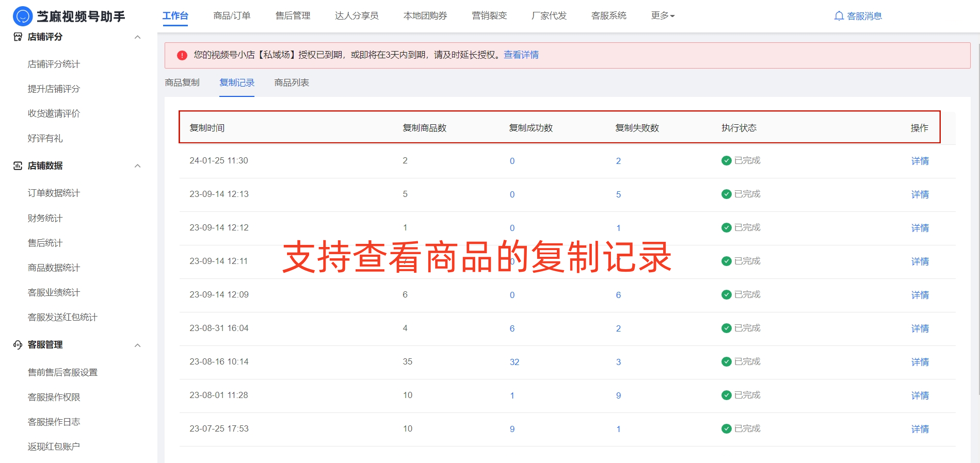Image resolution: width=980 pixels, height=463 pixels.
Task: Go to 订单数据统计 in sidebar
Action: [54, 193]
